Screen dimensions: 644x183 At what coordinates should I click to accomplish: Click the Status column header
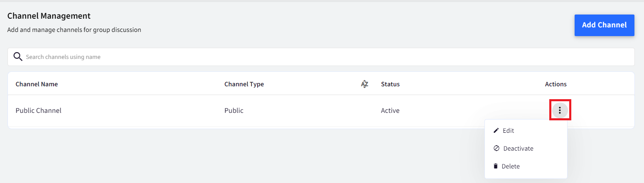390,84
